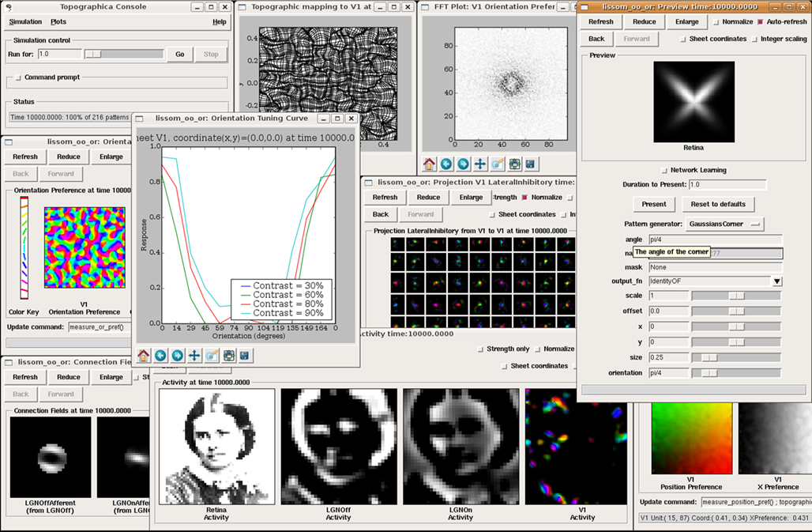Click the scale slider in Preview
Viewport: 812px width, 532px height.
pyautogui.click(x=736, y=296)
